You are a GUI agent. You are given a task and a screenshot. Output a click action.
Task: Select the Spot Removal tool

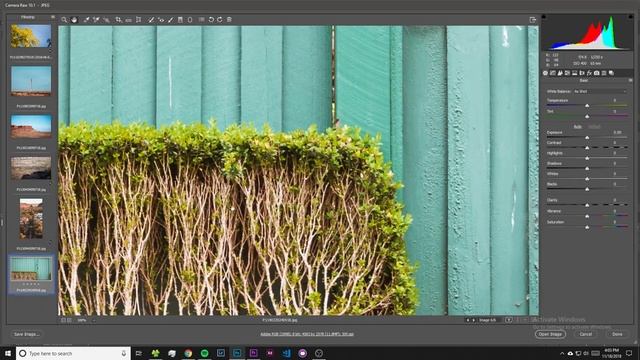click(151, 20)
